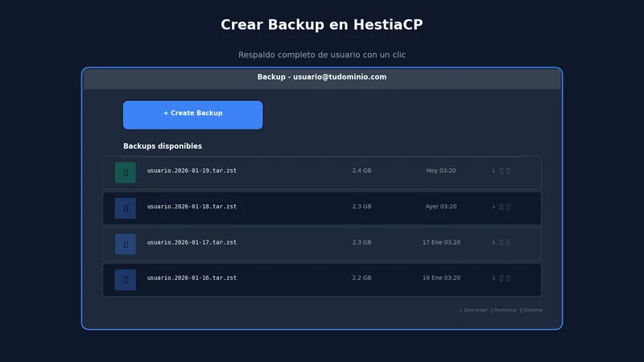
Task: Download the usuario.2026-01-18.tar.zst backup
Action: [x=493, y=207]
